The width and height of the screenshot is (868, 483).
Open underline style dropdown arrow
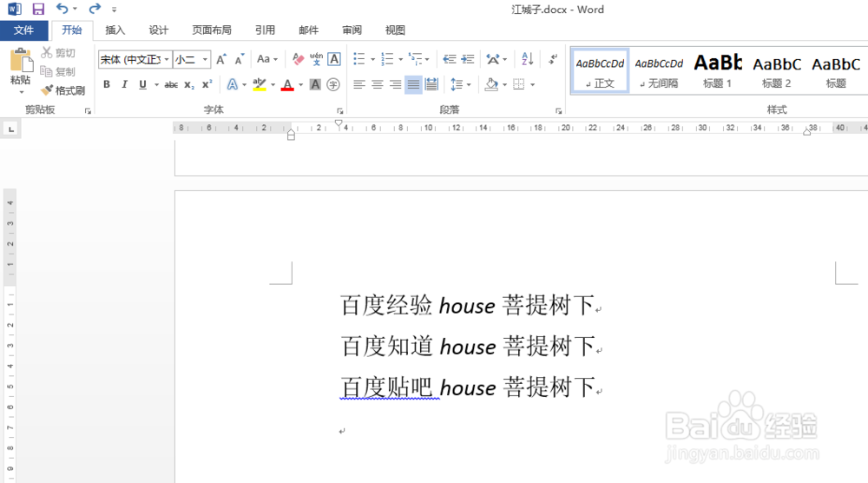156,85
